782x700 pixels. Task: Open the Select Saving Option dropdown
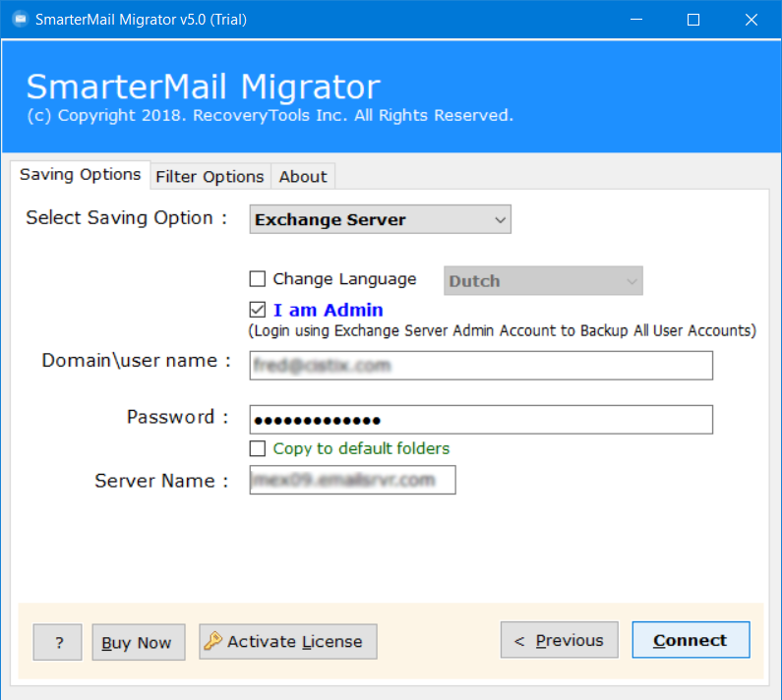pyautogui.click(x=380, y=219)
